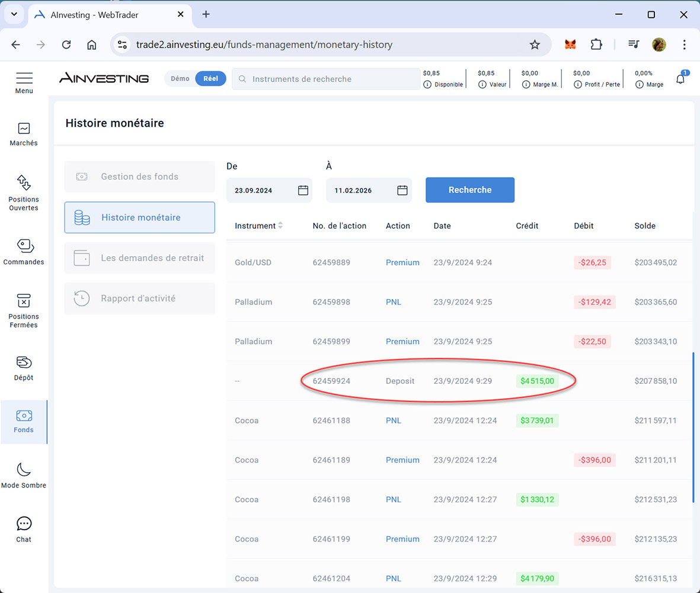Viewport: 700px width, 593px height.
Task: Open the Dépôt icon in sidebar
Action: coord(24,362)
